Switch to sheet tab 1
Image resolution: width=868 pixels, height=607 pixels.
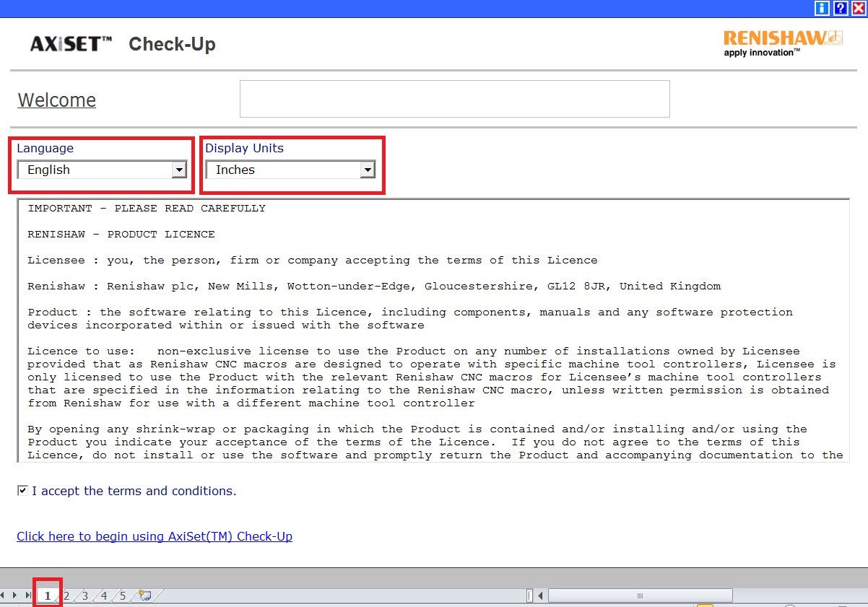point(48,595)
